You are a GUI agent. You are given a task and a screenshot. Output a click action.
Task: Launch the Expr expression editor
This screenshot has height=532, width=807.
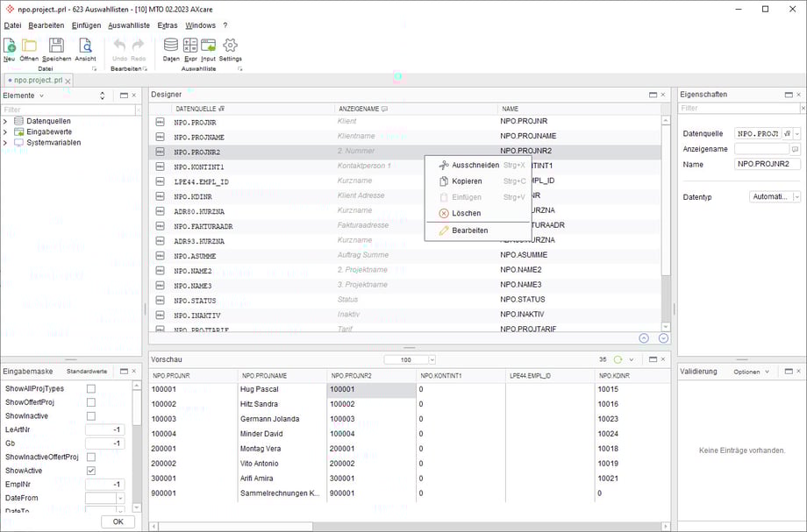190,50
